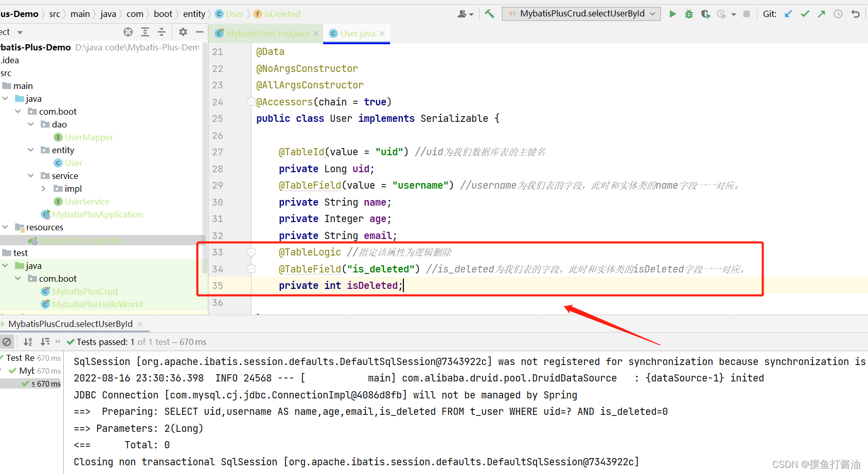Screen dimensions: 868x474
Task: Select the MybatisPlusCrud.selectUserById run tab
Action: 70,324
